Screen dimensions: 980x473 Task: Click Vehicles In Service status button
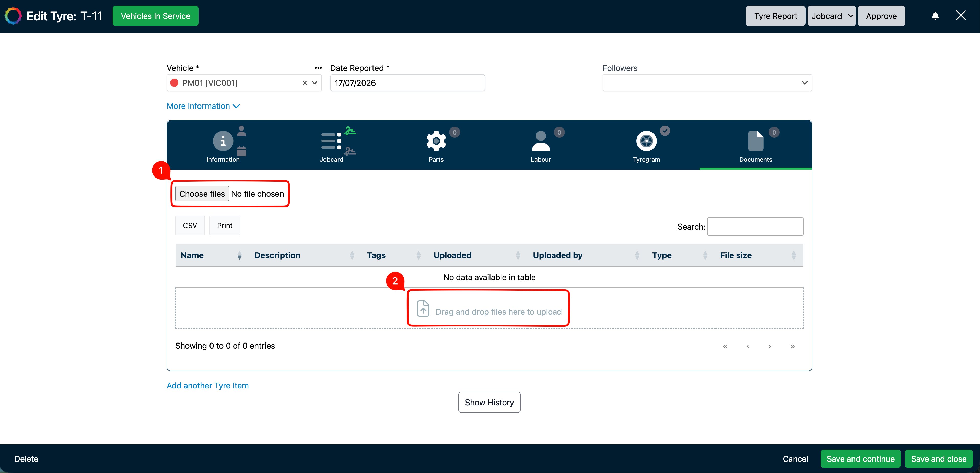(x=155, y=16)
